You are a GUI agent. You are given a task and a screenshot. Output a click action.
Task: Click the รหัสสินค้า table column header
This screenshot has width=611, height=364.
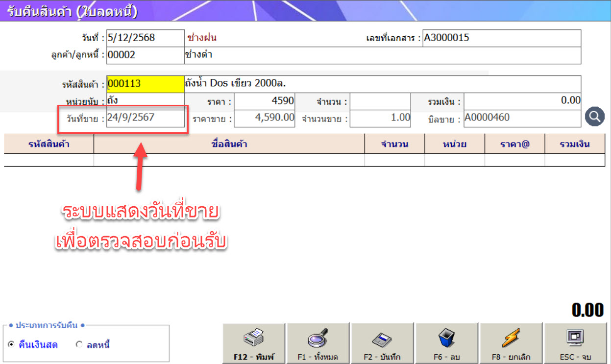click(x=49, y=144)
